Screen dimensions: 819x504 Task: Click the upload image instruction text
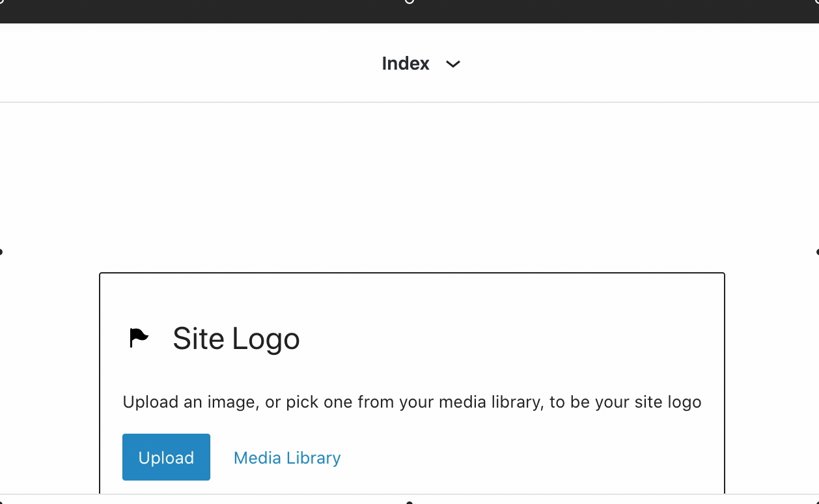click(x=412, y=402)
